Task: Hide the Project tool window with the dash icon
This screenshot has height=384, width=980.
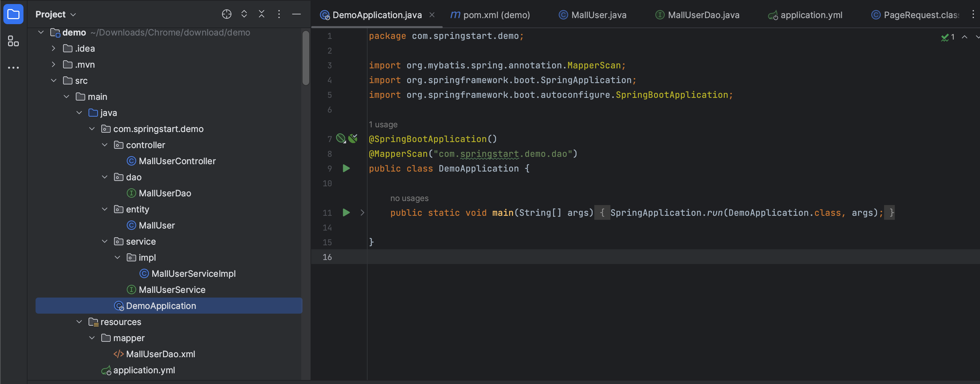Action: 296,14
